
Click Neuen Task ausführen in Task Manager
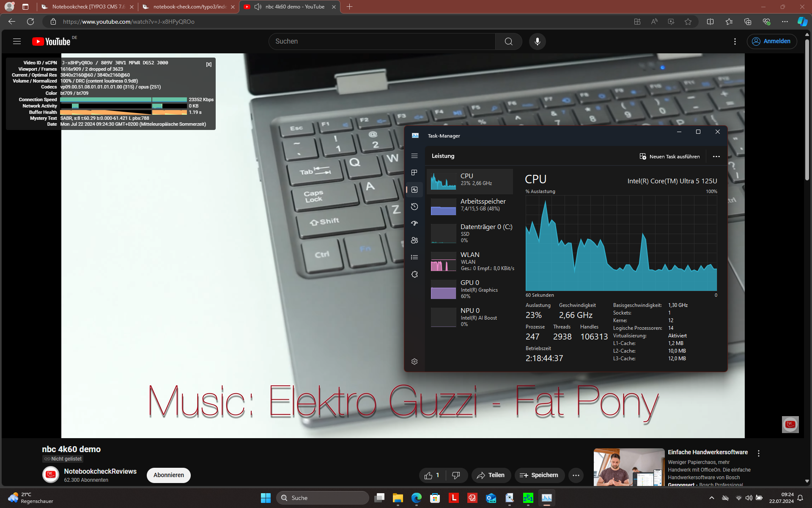[669, 157]
